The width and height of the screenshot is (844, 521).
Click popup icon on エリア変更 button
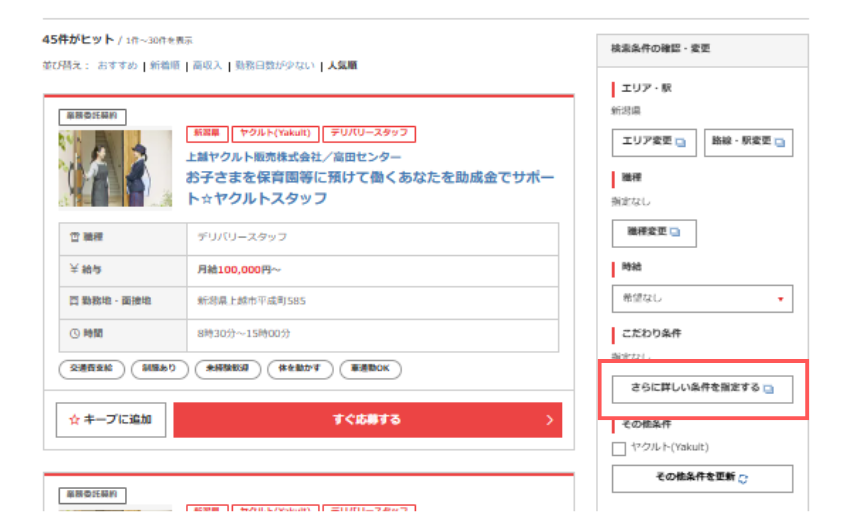680,142
